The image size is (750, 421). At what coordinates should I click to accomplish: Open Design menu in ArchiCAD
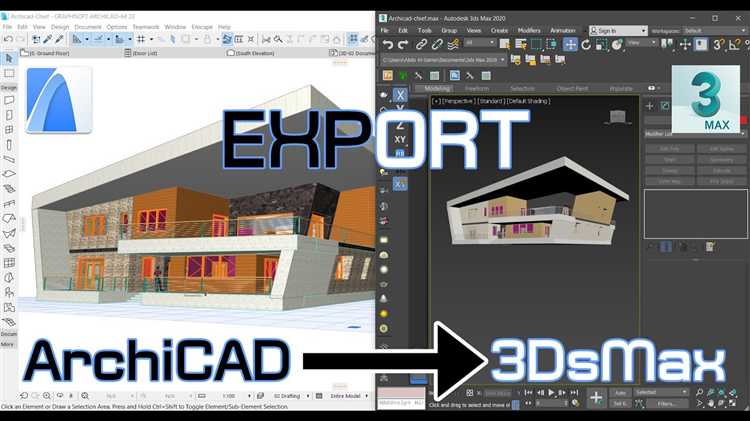(60, 27)
